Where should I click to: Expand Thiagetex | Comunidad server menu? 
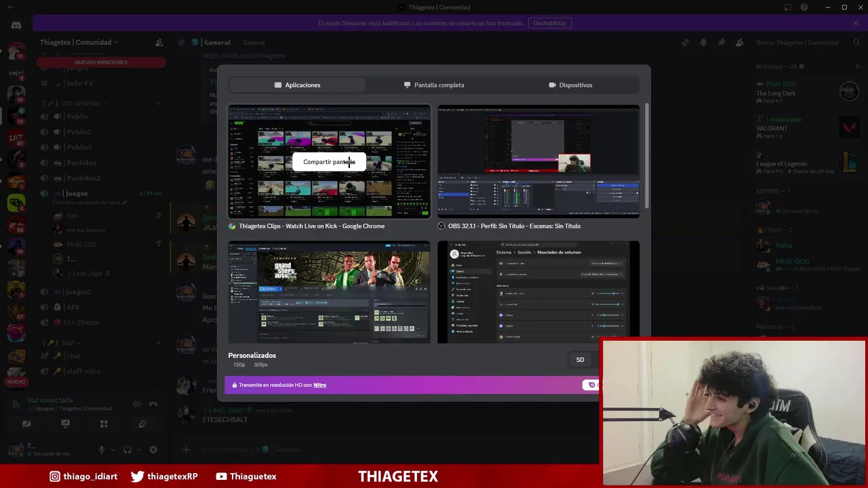(79, 42)
